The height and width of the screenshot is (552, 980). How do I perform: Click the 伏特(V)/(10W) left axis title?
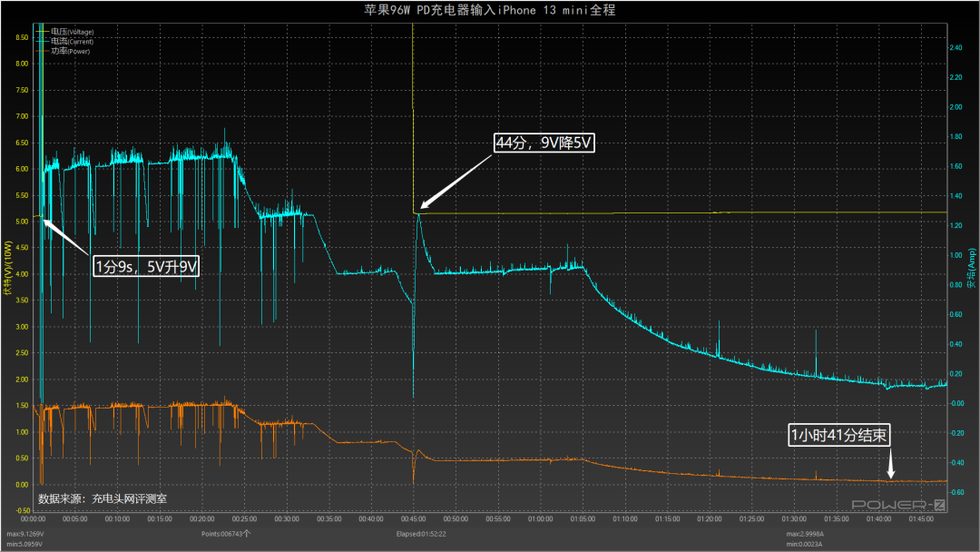7,268
